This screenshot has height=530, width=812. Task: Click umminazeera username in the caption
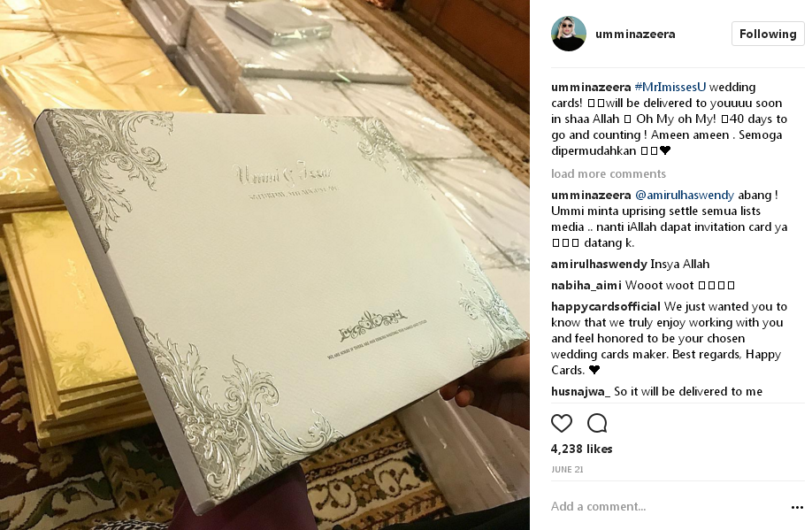tap(591, 87)
